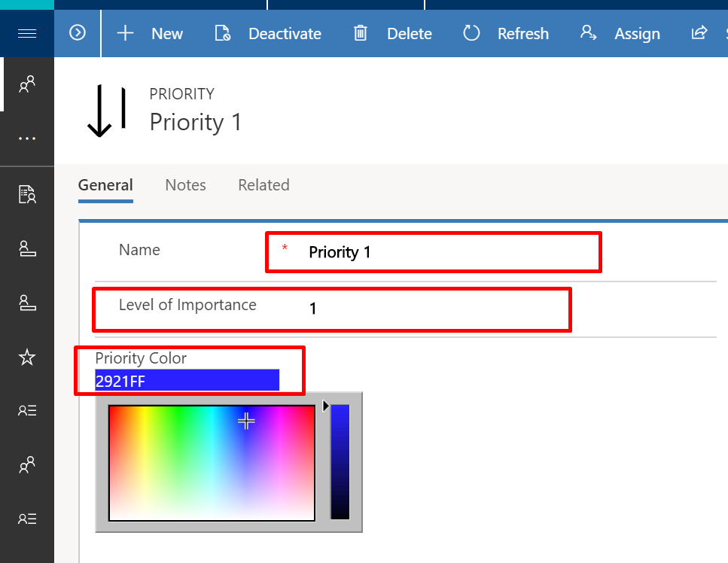The image size is (728, 563).
Task: Select the General tab
Action: (x=105, y=185)
